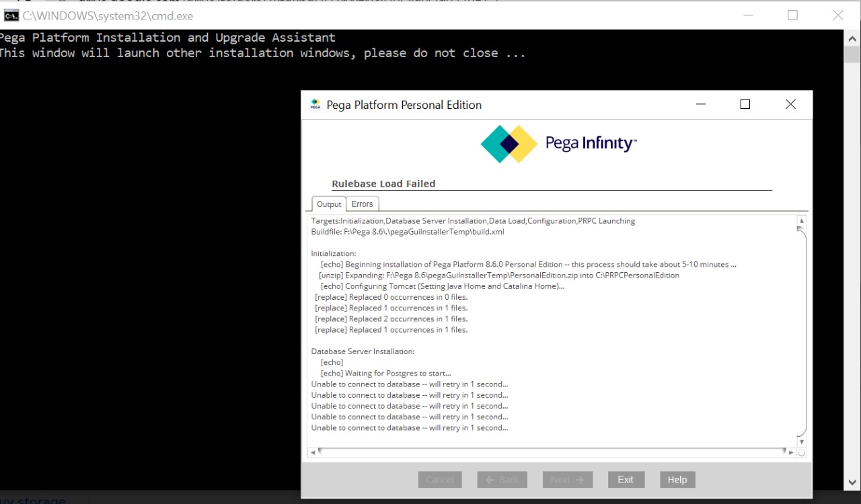The width and height of the screenshot is (861, 504).
Task: Click the right arrow of the horizontal scrollbar
Action: [x=791, y=452]
